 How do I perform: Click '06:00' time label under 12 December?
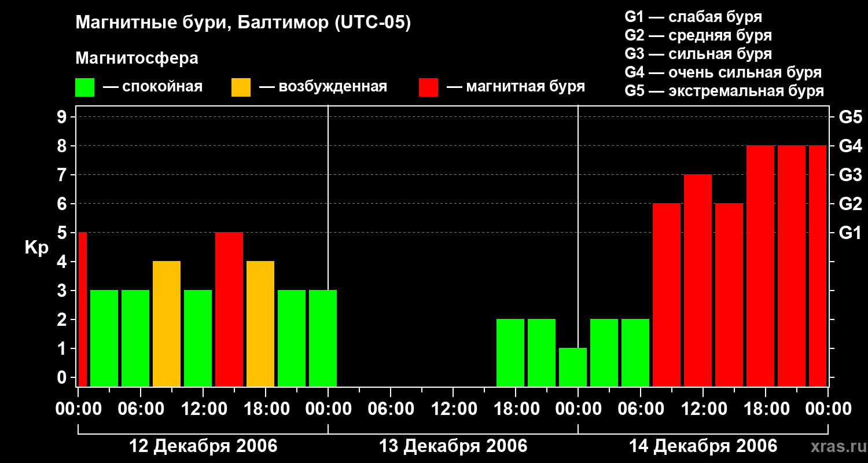point(141,409)
